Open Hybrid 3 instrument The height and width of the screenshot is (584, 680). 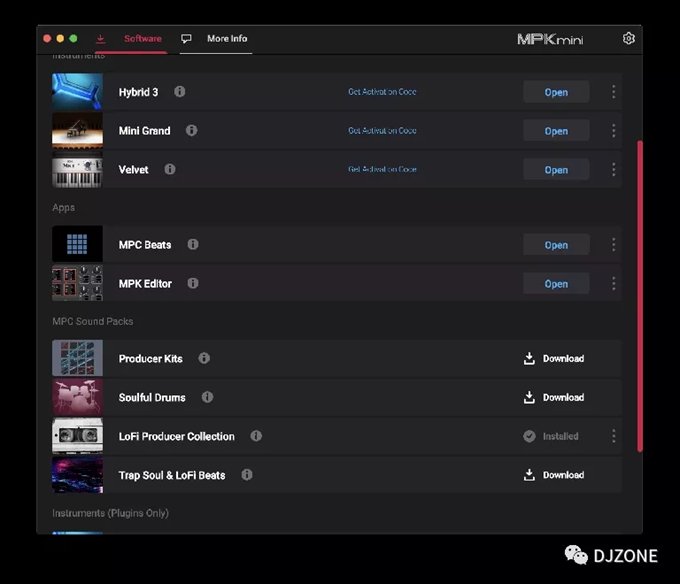pyautogui.click(x=556, y=92)
